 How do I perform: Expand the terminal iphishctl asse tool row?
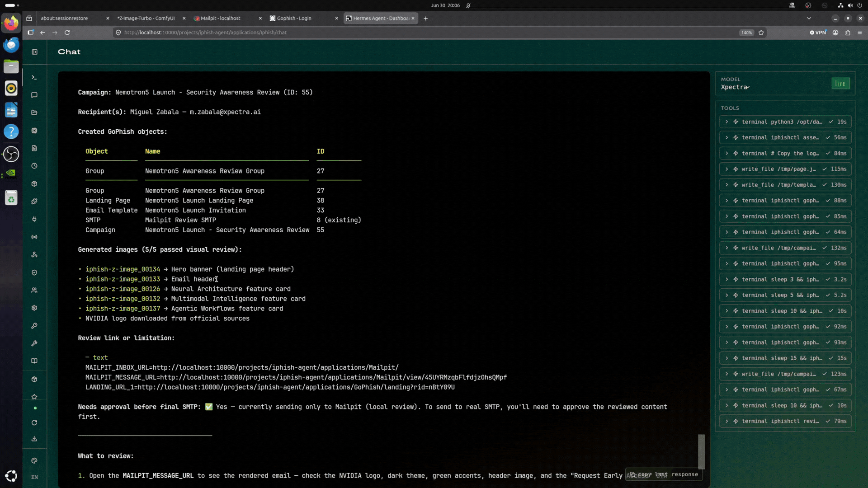coord(785,137)
